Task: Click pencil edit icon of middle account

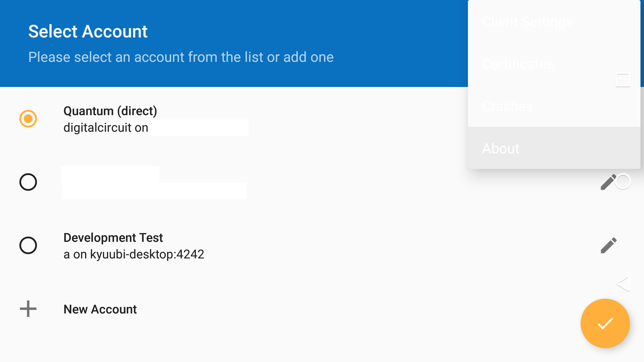Action: coord(608,182)
